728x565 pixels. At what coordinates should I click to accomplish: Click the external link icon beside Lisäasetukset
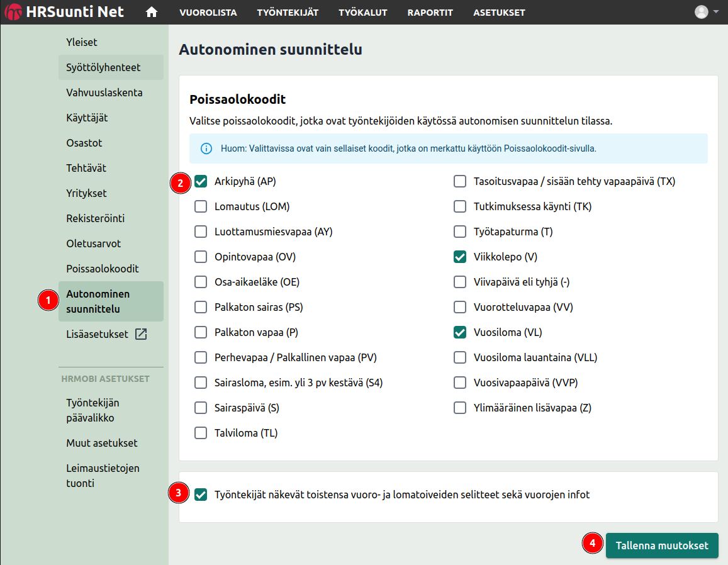point(141,334)
